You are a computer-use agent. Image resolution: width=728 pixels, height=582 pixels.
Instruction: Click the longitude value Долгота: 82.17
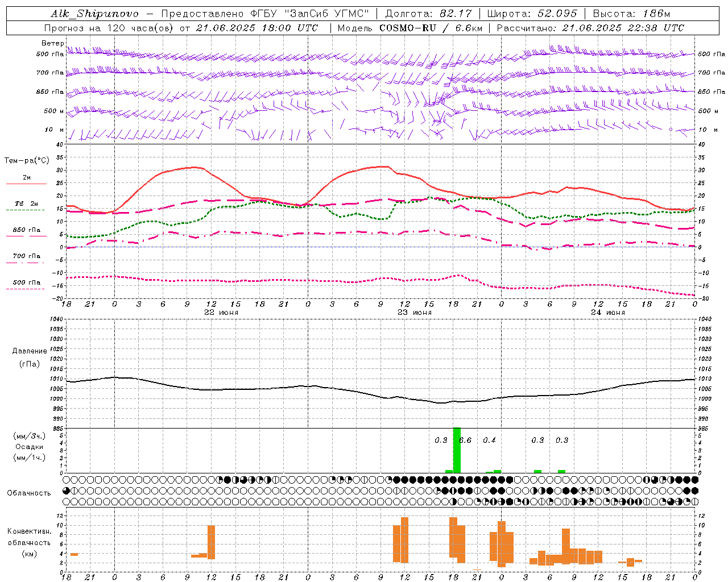click(x=428, y=14)
